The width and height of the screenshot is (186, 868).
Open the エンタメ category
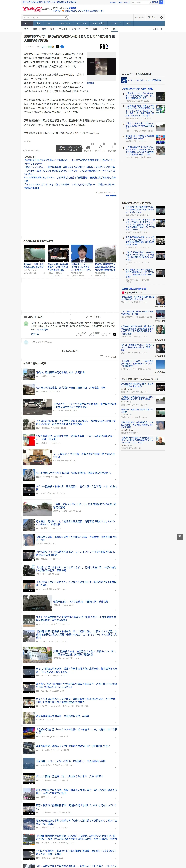pos(63,29)
